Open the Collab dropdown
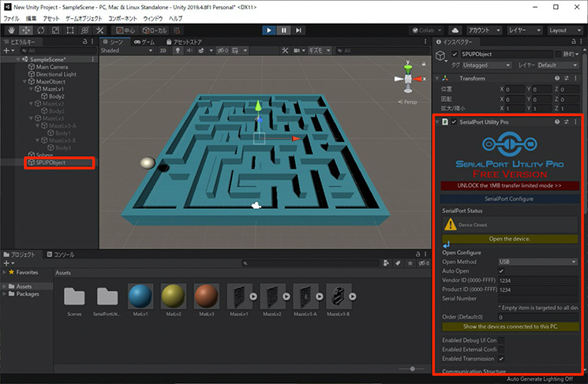Screen dimensions: 588x384 (x=427, y=30)
